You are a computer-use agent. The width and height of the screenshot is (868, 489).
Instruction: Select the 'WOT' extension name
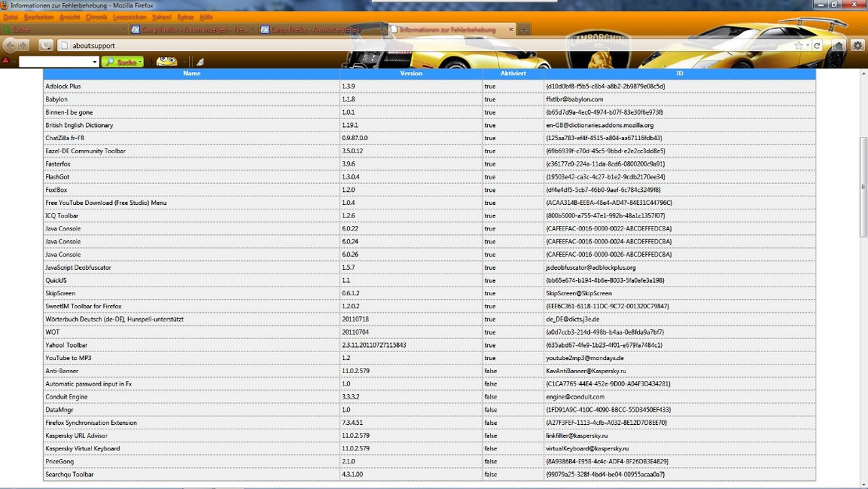pos(52,332)
